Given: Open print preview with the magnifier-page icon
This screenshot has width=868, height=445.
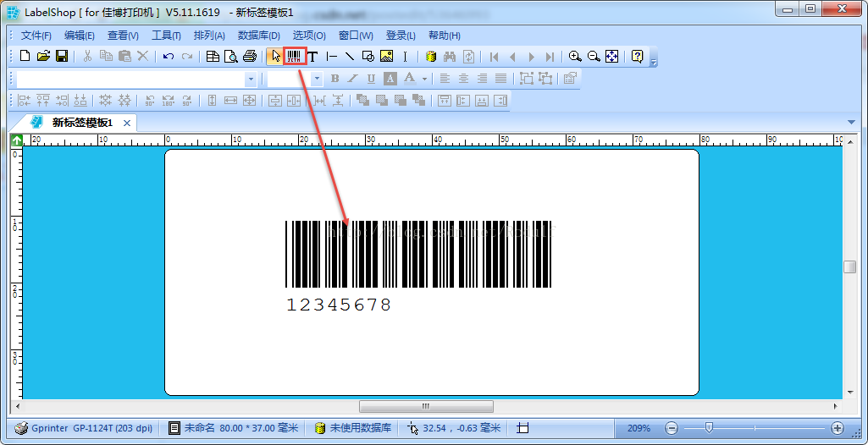Looking at the screenshot, I should coord(231,56).
